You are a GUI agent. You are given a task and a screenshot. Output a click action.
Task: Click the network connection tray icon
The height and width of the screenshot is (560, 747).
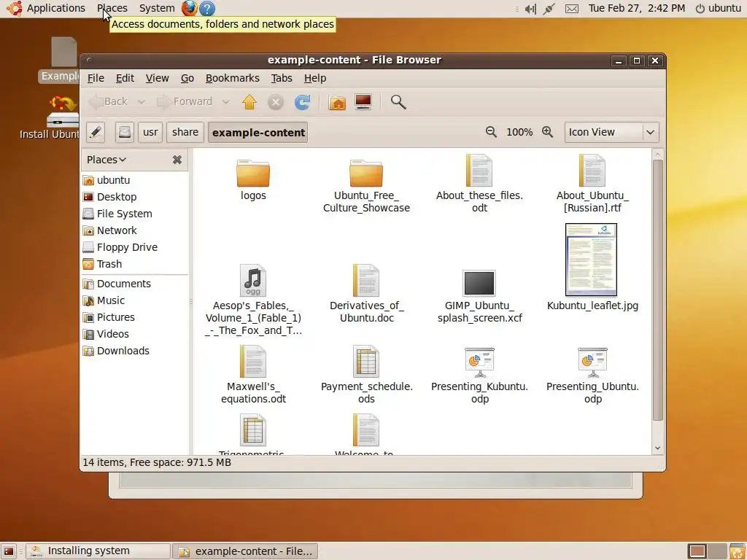pos(549,9)
